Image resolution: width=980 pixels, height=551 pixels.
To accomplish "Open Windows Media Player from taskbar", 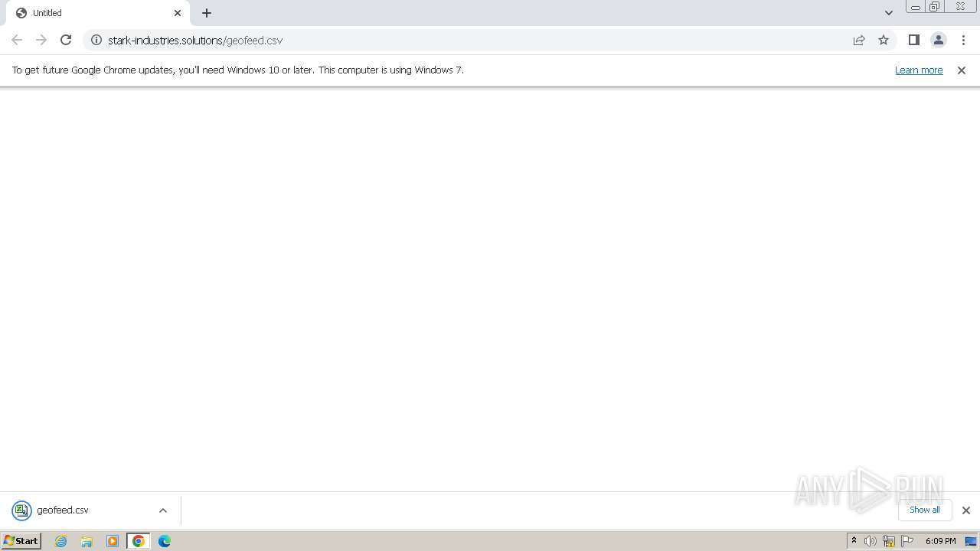I will pyautogui.click(x=113, y=541).
